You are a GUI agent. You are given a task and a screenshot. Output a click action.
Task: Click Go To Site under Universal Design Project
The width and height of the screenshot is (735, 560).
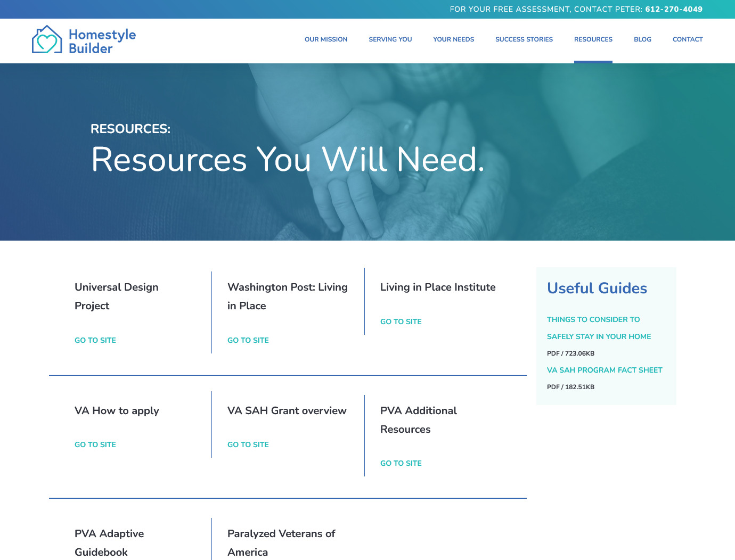[x=95, y=340]
